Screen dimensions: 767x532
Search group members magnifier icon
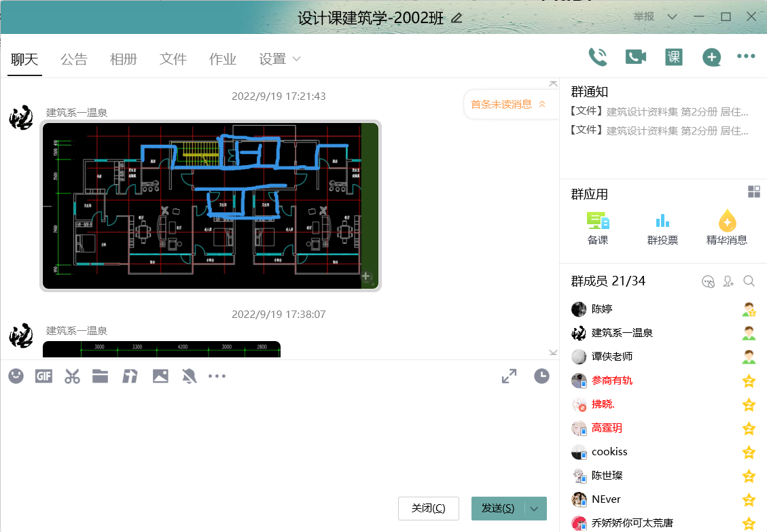(749, 281)
